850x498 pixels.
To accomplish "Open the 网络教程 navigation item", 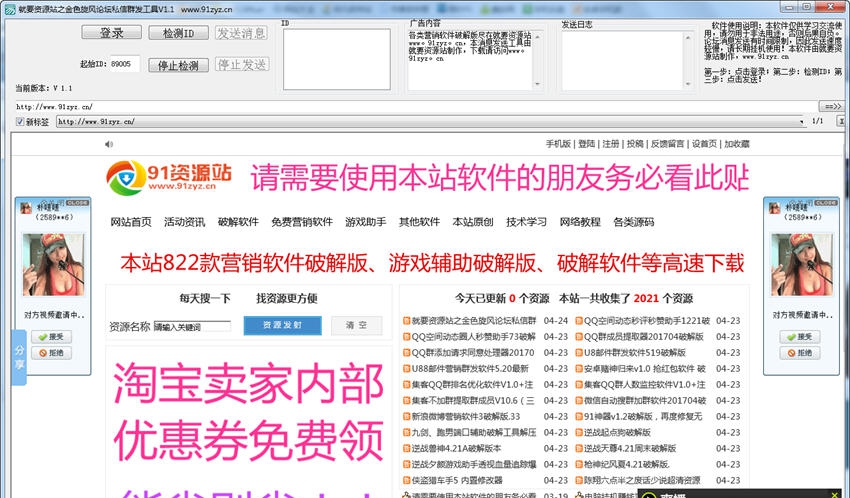I will [x=580, y=222].
